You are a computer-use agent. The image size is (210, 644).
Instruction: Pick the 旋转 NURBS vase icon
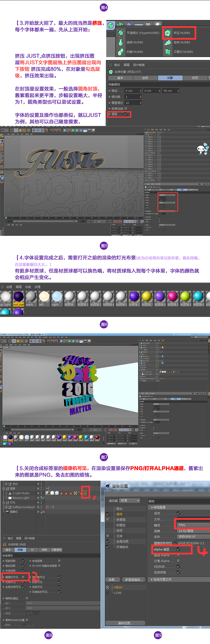pyautogui.click(x=121, y=42)
